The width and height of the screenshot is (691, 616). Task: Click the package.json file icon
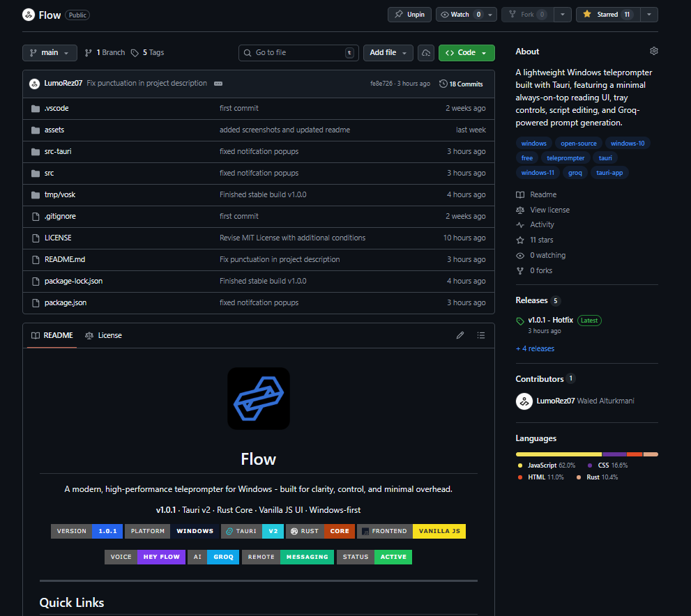[x=36, y=303]
